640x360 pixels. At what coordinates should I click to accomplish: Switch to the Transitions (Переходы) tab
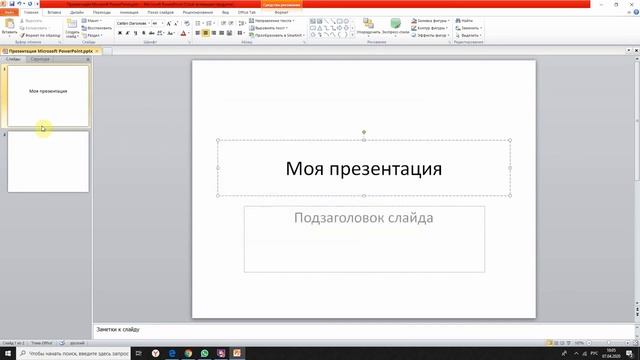tap(102, 13)
